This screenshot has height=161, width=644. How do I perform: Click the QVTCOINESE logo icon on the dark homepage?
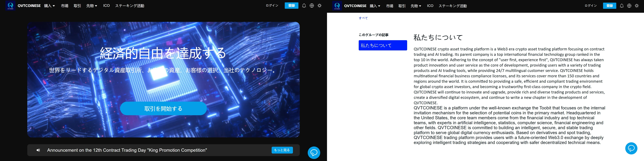coord(10,6)
